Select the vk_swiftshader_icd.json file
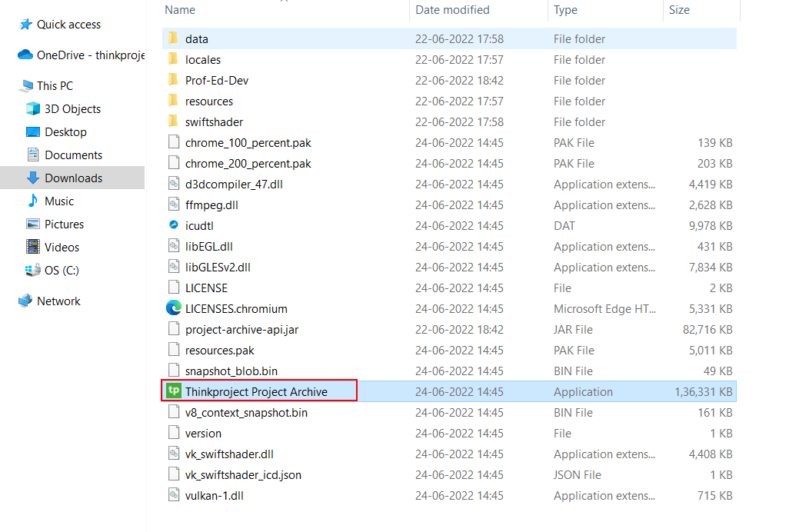The height and width of the screenshot is (532, 789). pos(243,474)
